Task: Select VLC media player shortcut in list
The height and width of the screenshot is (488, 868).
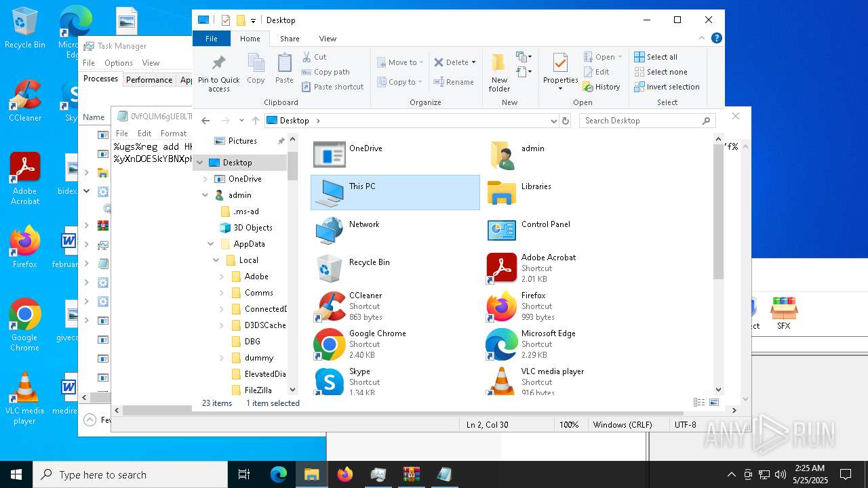Action: 567,381
